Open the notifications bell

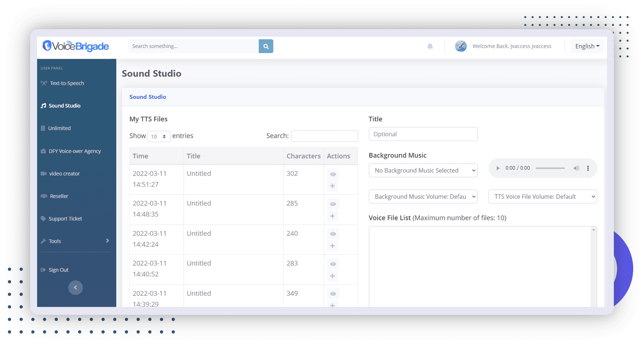430,46
